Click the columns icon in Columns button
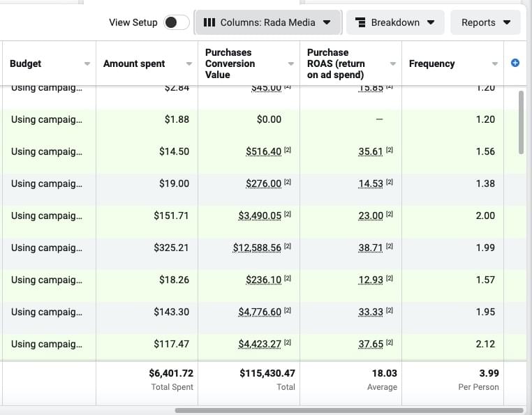The height and width of the screenshot is (415, 532). [209, 22]
